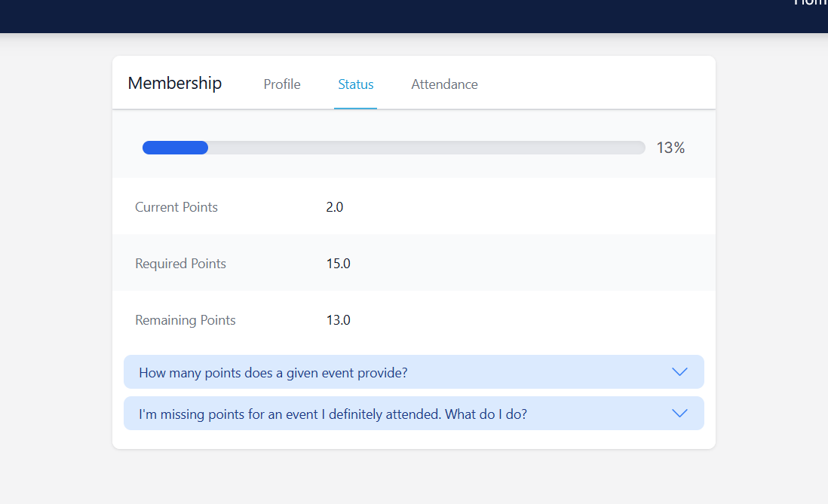Select the 15.0 required points value
Viewport: 828px width, 504px height.
click(338, 264)
